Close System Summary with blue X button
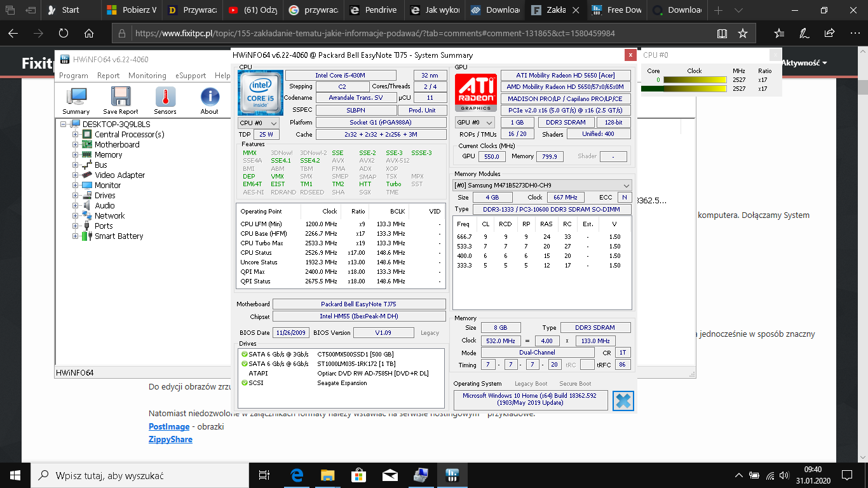The height and width of the screenshot is (488, 868). [623, 401]
